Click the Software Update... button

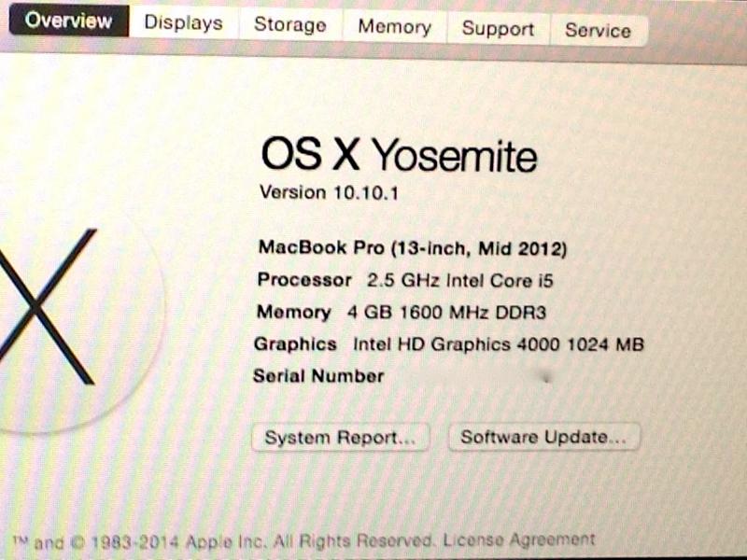543,437
